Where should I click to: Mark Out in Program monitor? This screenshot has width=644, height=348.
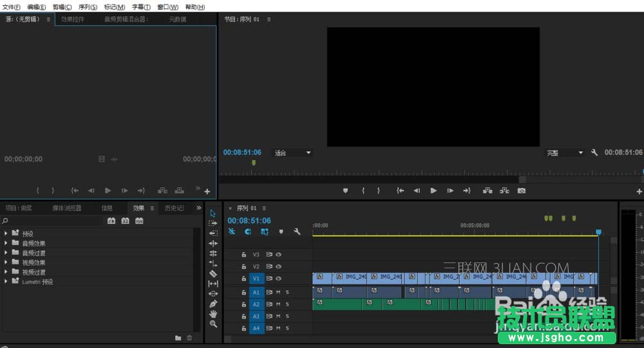click(378, 190)
